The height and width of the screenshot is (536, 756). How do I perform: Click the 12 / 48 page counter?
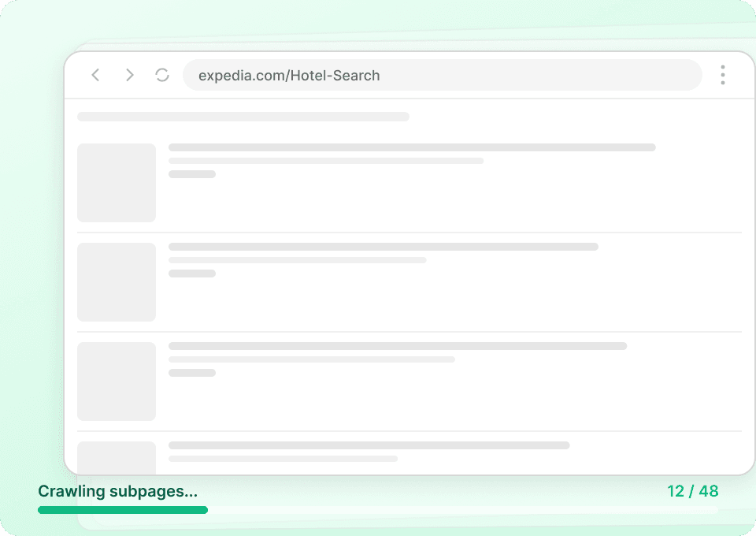click(x=692, y=491)
